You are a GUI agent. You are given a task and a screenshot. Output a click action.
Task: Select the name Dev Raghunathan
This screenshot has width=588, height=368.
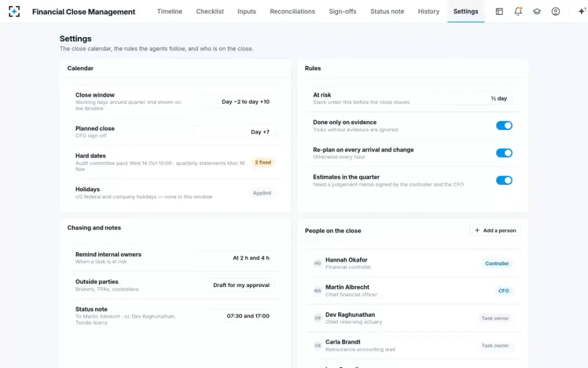(x=350, y=315)
